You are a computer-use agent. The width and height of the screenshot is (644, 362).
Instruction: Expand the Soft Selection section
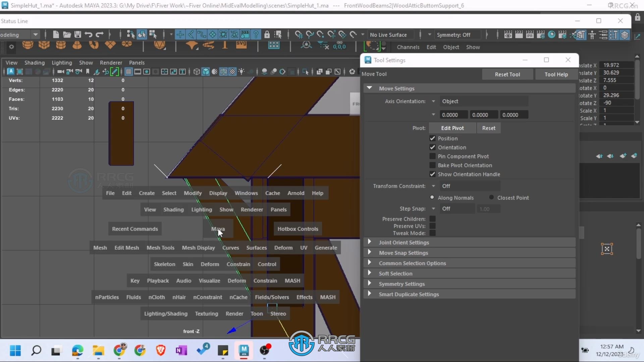coord(369,273)
